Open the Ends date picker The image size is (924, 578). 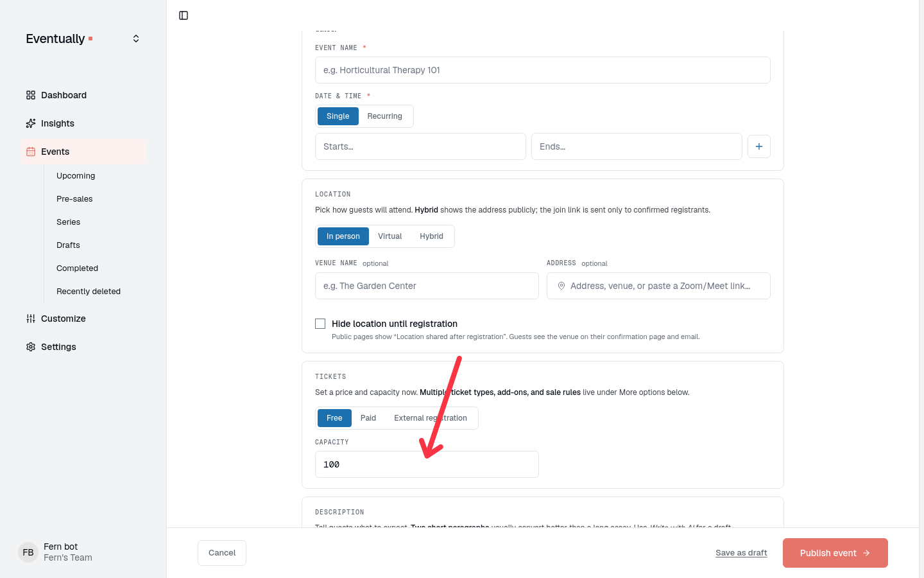click(x=637, y=146)
